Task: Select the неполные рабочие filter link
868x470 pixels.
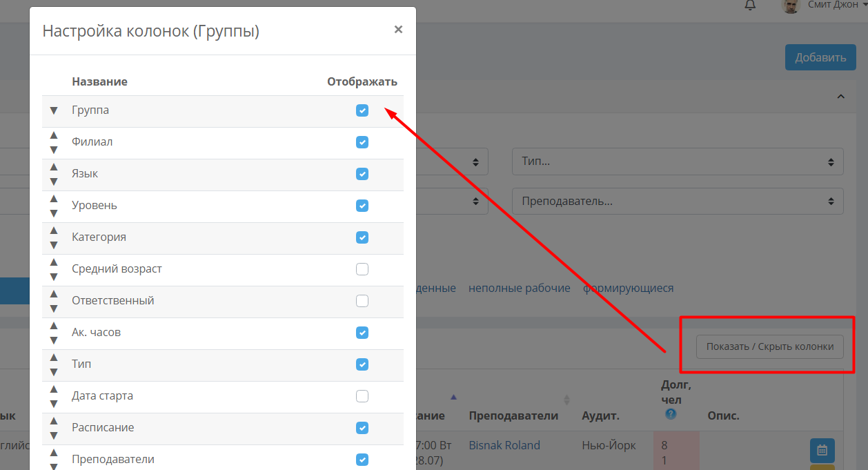Action: point(520,288)
